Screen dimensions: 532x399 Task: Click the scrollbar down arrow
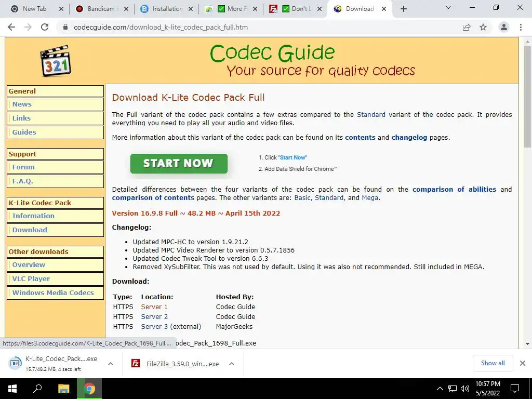click(527, 344)
